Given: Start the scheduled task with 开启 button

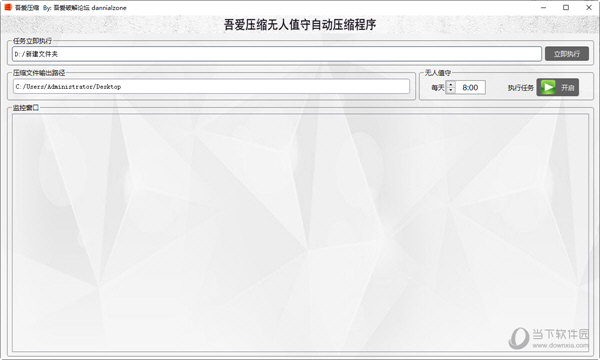Looking at the screenshot, I should tap(558, 87).
